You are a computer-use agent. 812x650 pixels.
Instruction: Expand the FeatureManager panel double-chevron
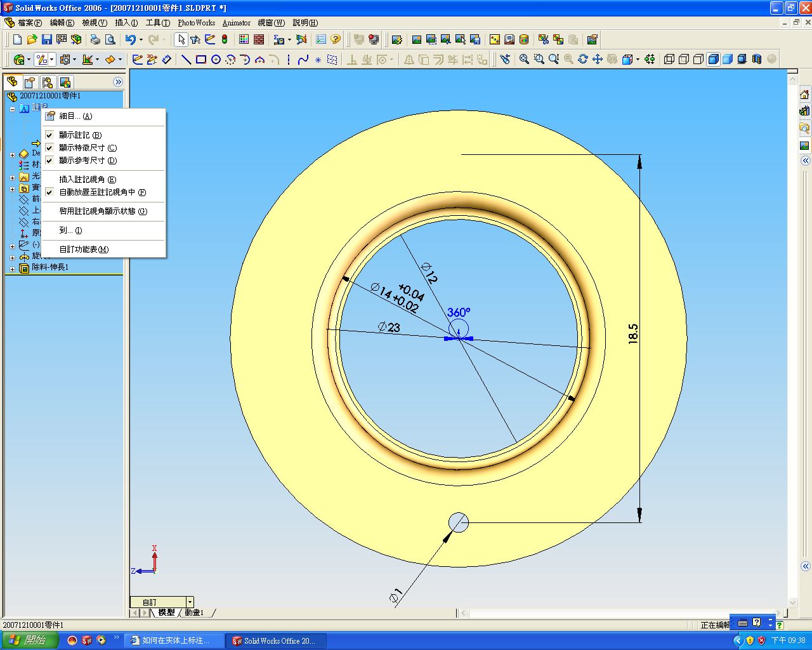[x=118, y=82]
